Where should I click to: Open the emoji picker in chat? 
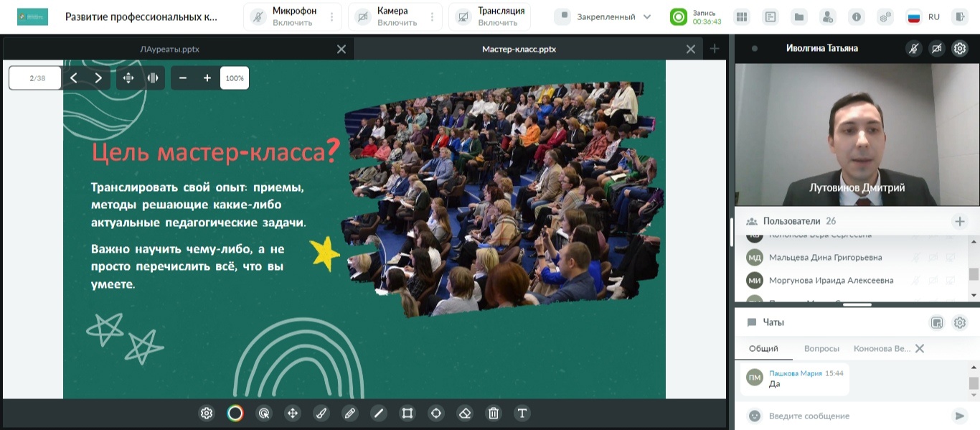[754, 416]
